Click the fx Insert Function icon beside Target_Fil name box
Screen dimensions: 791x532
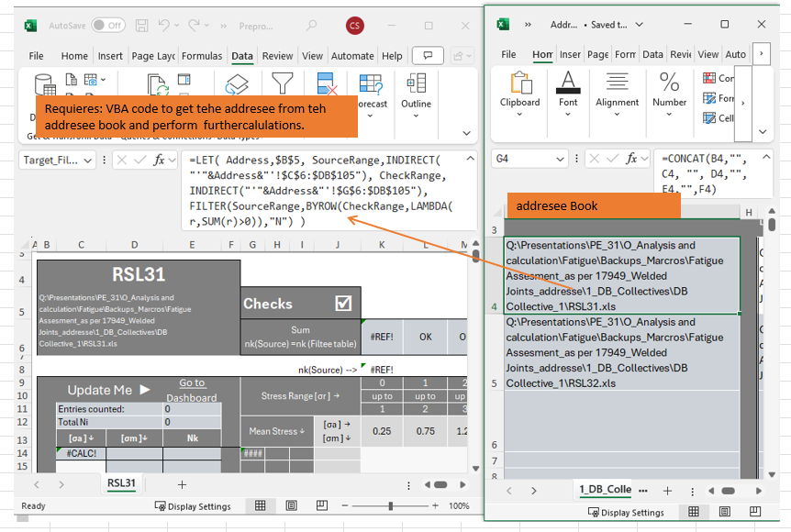point(159,161)
